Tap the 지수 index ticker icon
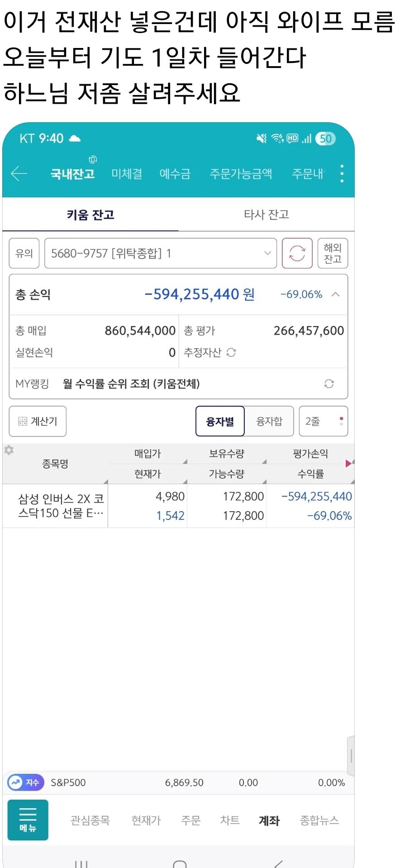 point(26,782)
